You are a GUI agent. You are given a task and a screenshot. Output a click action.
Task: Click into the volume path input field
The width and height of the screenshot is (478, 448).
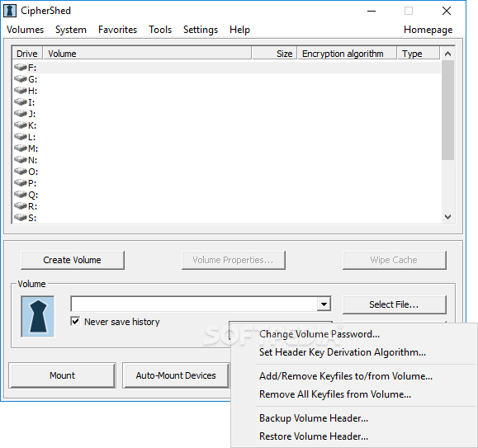194,304
